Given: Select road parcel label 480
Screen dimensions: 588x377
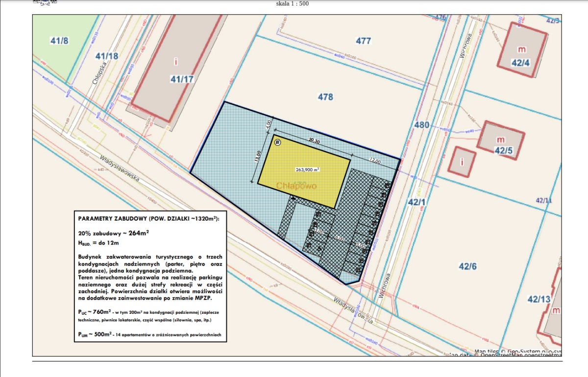Looking at the screenshot, I should (422, 125).
